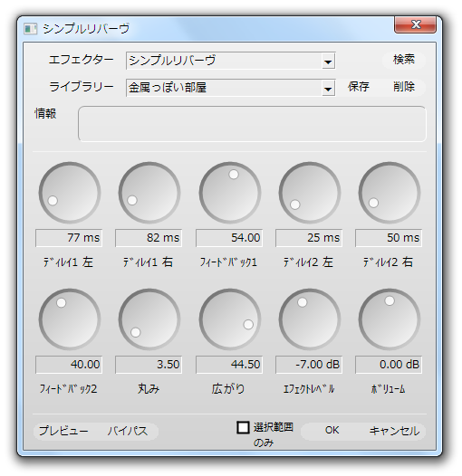Click the 丸み knob
462x476 pixels.
[x=149, y=319]
